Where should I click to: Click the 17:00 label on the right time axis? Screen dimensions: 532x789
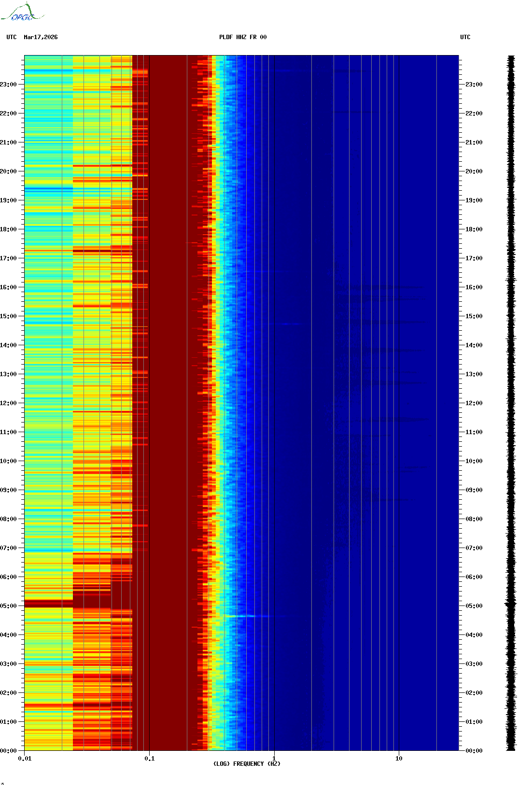tap(474, 258)
